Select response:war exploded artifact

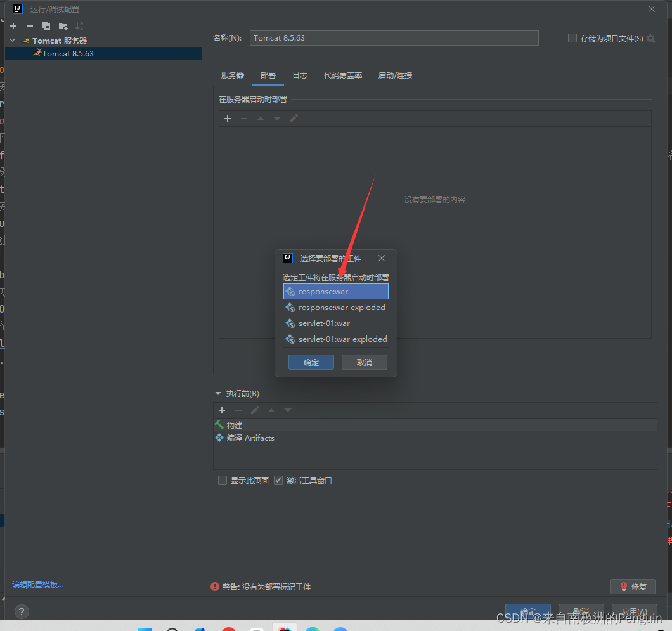click(336, 308)
